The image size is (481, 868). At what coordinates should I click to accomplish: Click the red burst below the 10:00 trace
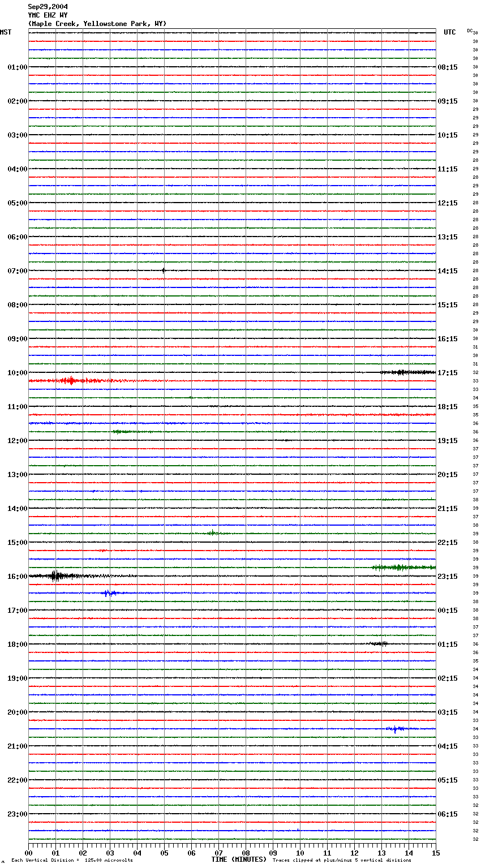point(71,380)
